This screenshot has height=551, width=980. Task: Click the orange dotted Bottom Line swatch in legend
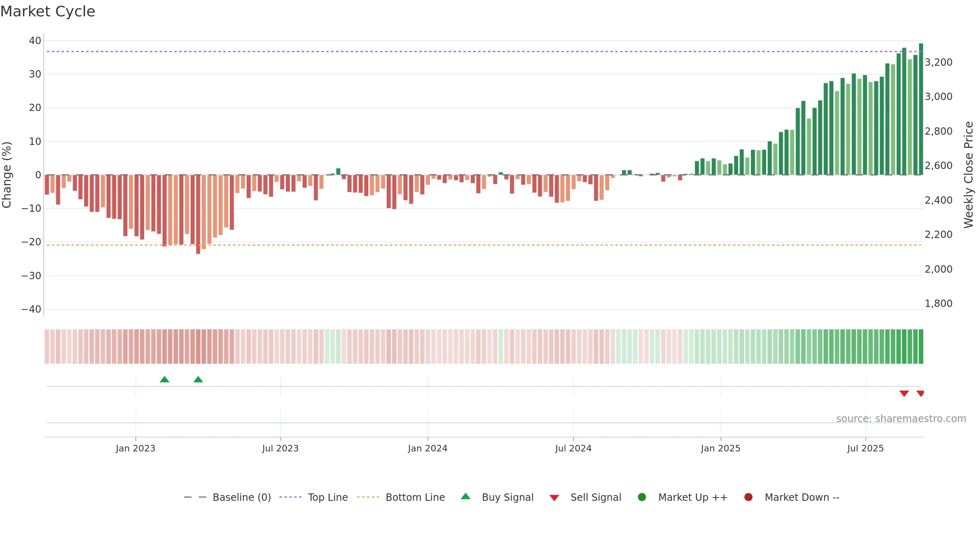[368, 497]
